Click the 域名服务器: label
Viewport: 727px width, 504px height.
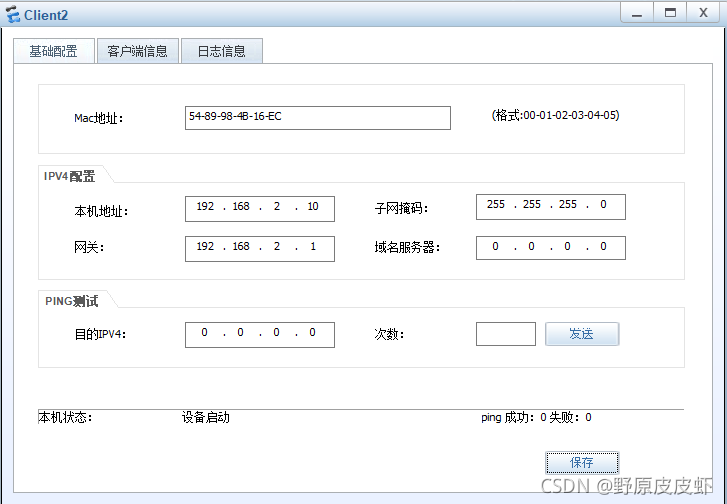tap(407, 248)
